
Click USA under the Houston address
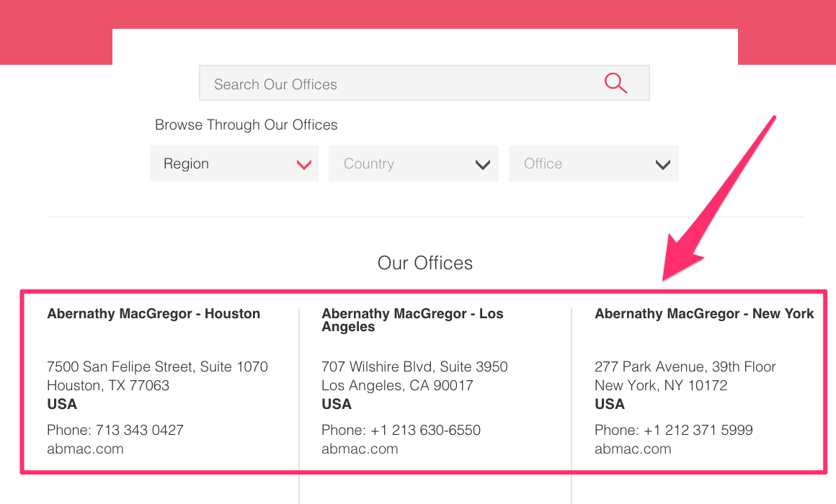point(62,405)
